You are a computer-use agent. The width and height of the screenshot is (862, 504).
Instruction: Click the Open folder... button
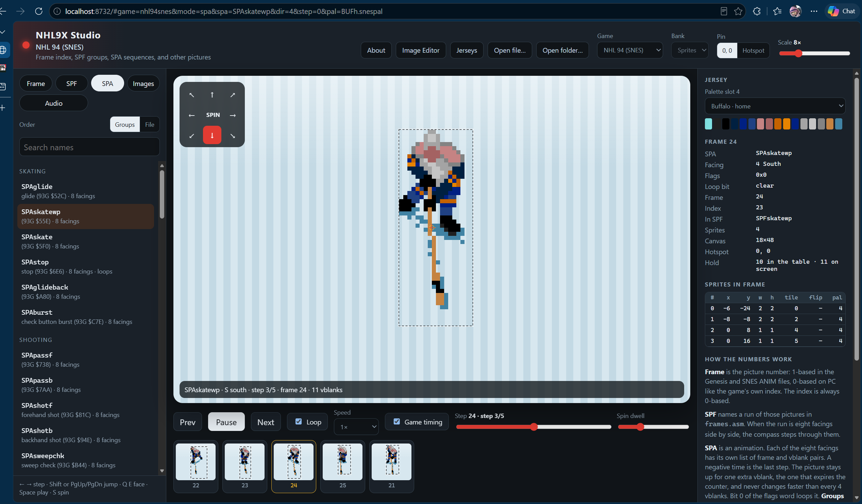pos(562,50)
